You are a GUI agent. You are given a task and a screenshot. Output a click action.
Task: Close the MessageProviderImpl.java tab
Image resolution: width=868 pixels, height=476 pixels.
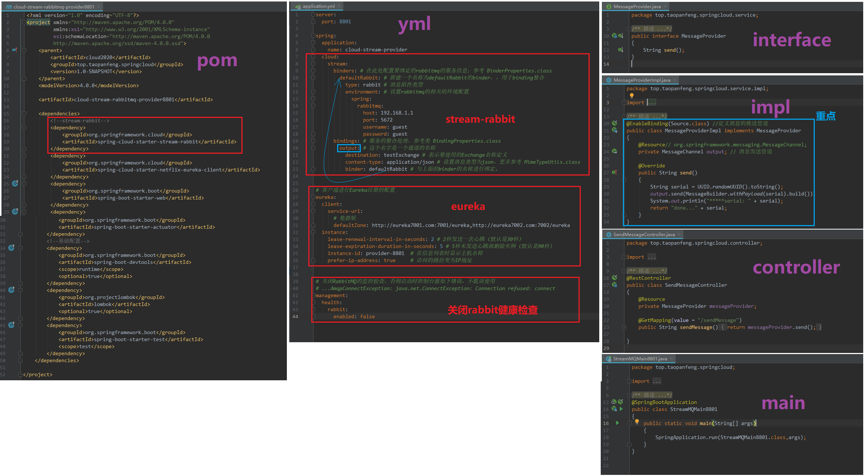[675, 80]
